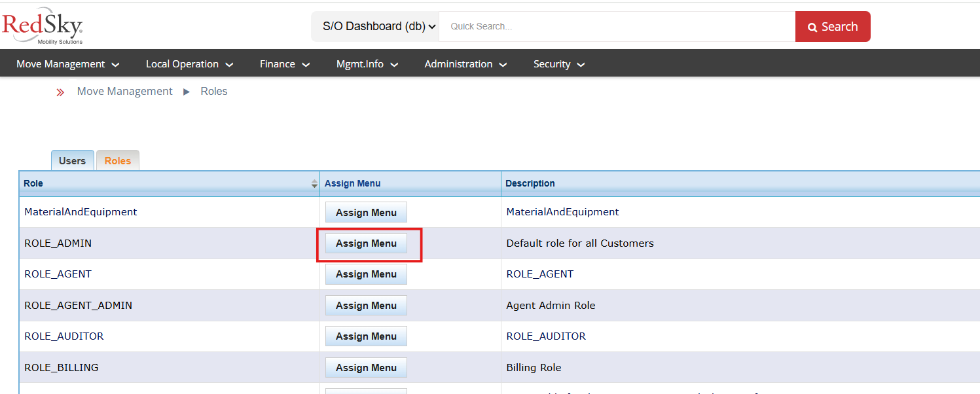Image resolution: width=980 pixels, height=394 pixels.
Task: Expand the Local Operation menu
Action: coord(190,64)
